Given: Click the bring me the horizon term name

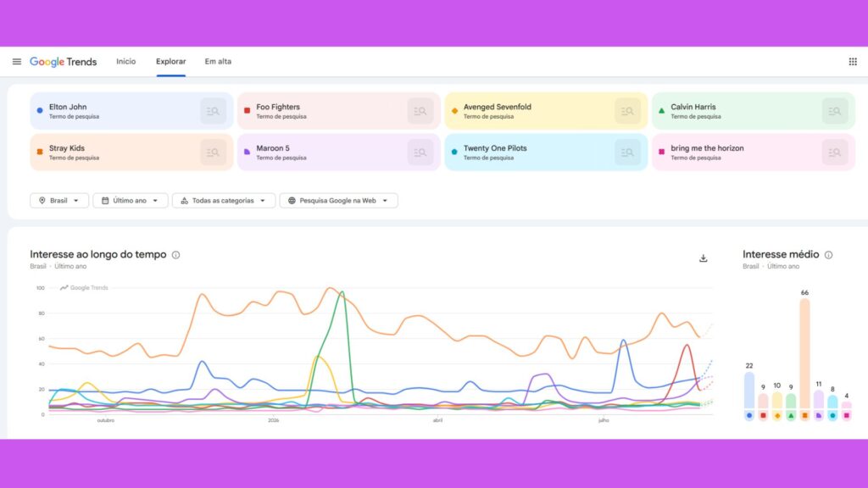Looking at the screenshot, I should tap(707, 148).
